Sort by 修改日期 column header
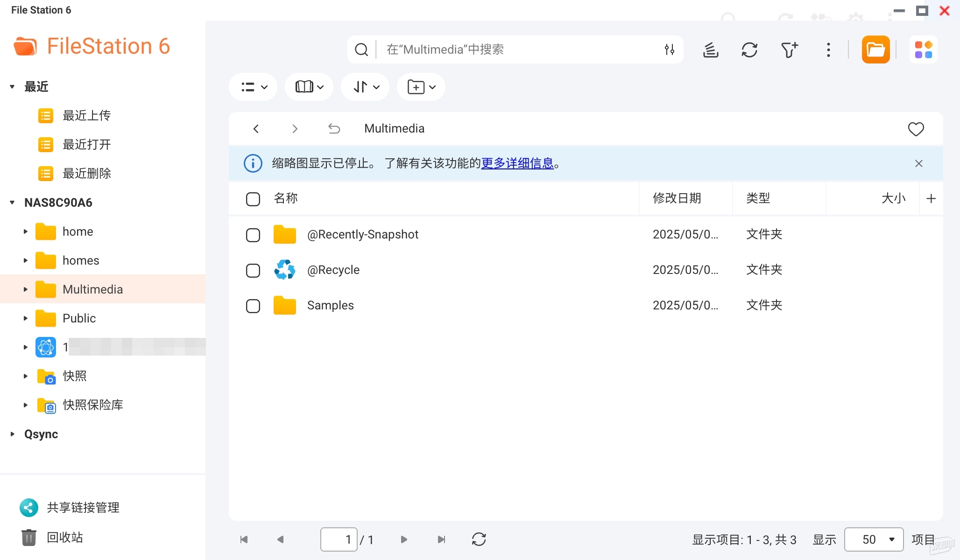 [x=677, y=198]
